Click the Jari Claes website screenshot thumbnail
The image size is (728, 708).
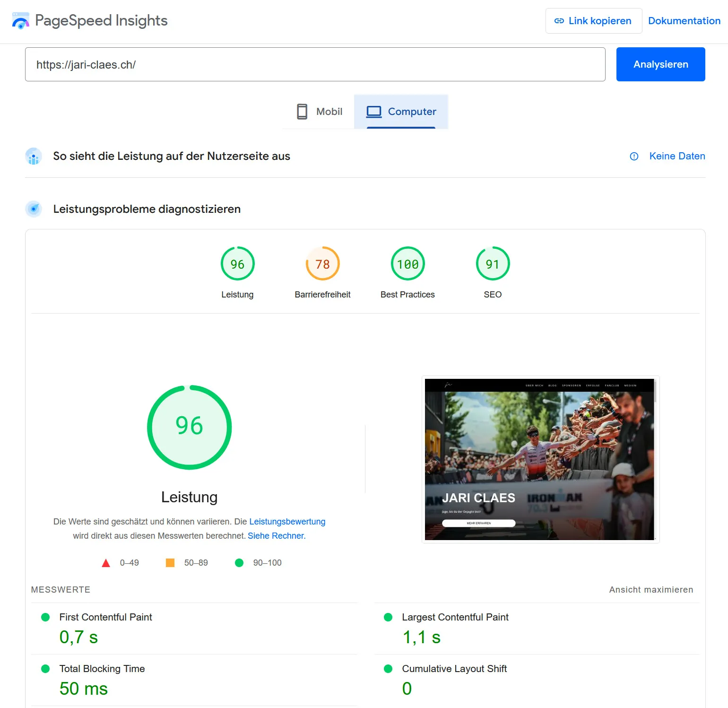click(540, 459)
